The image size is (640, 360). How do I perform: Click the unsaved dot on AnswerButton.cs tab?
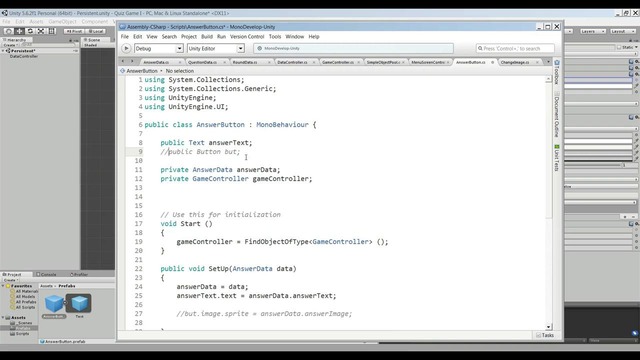[492, 62]
